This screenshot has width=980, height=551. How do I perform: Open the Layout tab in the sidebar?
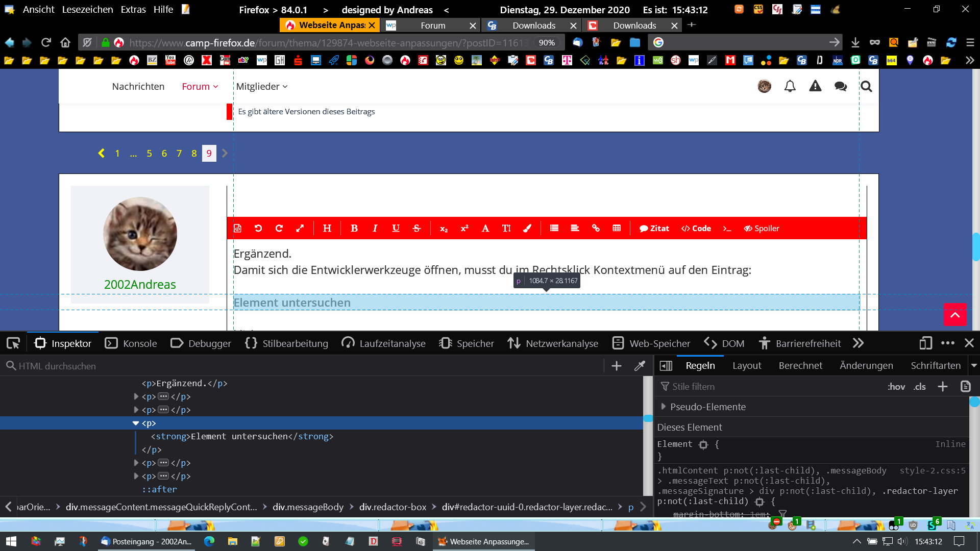point(746,365)
